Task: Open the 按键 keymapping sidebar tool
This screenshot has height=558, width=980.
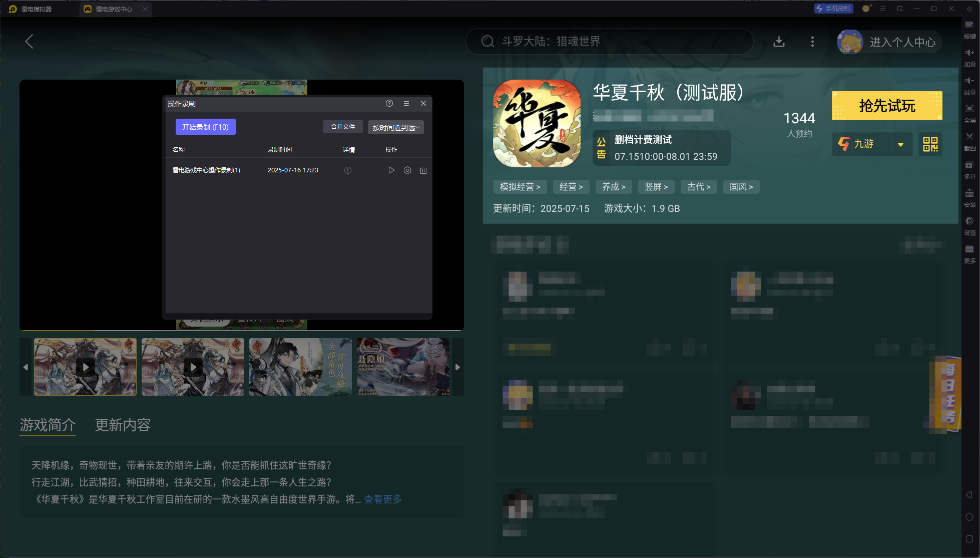Action: point(969,30)
